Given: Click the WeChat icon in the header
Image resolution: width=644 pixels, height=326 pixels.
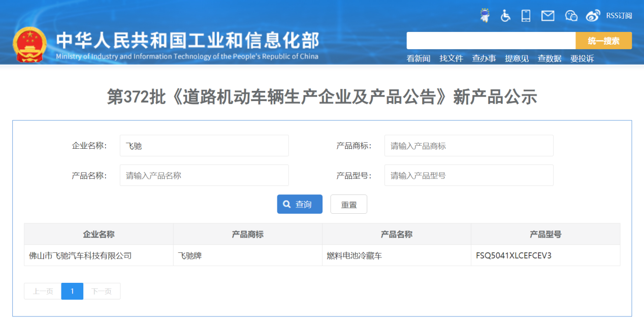Looking at the screenshot, I should (571, 15).
